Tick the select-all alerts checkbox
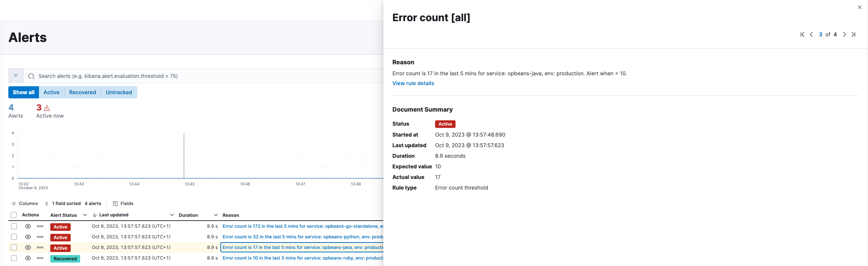 click(x=14, y=215)
